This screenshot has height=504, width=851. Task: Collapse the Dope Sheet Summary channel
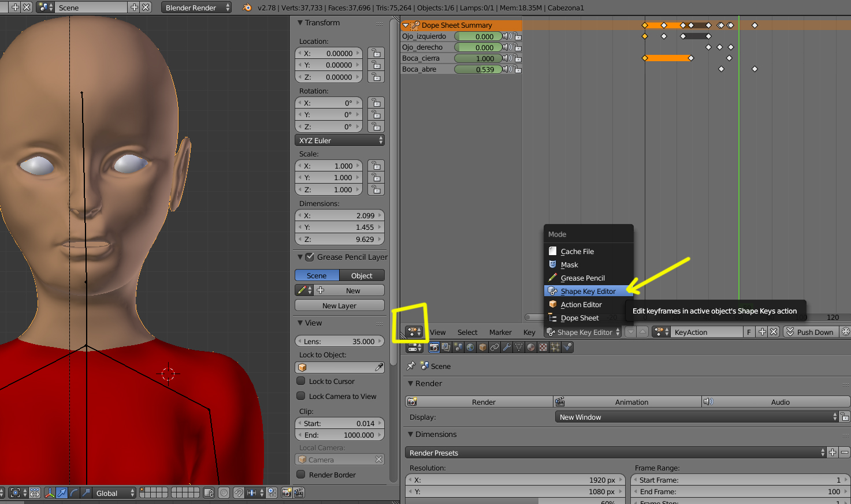(406, 25)
